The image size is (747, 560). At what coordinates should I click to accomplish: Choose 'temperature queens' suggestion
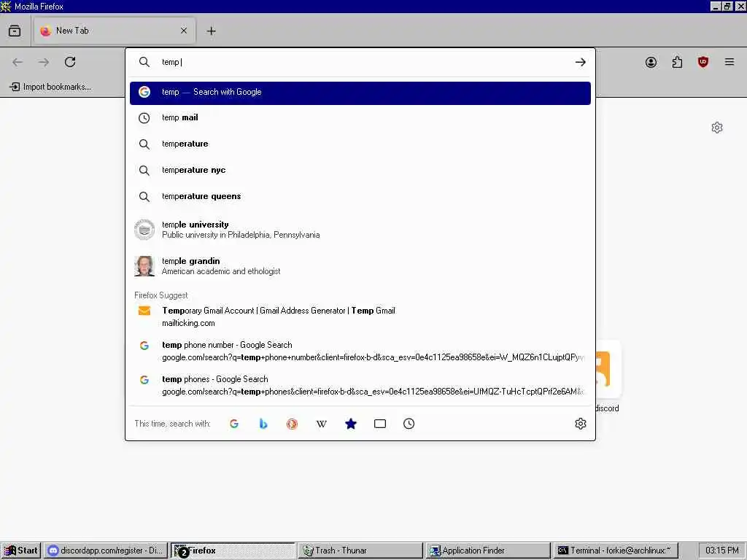coord(360,196)
